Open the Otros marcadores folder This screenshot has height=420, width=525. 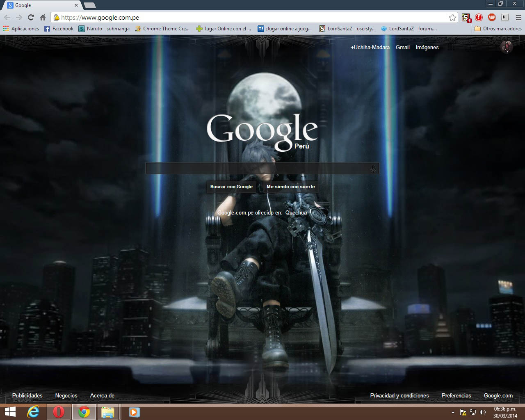coord(498,28)
